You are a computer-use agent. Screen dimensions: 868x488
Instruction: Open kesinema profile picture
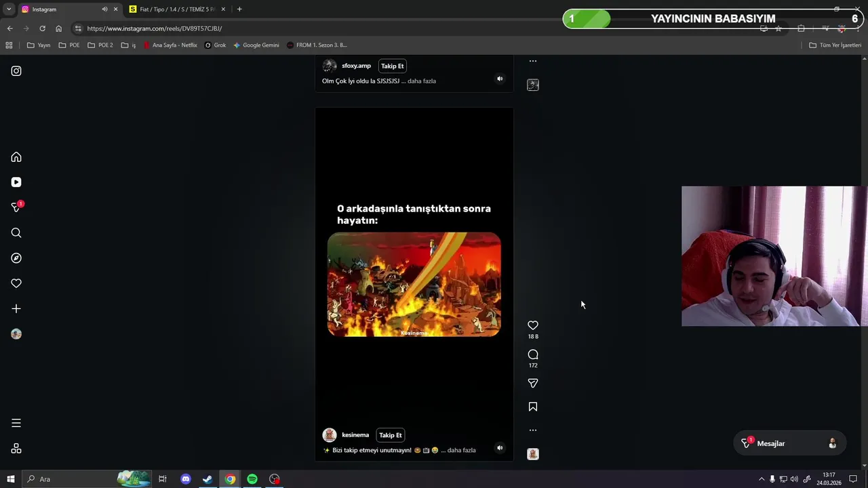coord(330,435)
